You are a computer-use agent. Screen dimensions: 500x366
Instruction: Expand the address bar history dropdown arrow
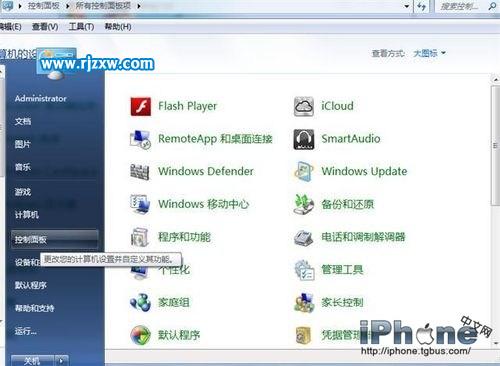407,6
